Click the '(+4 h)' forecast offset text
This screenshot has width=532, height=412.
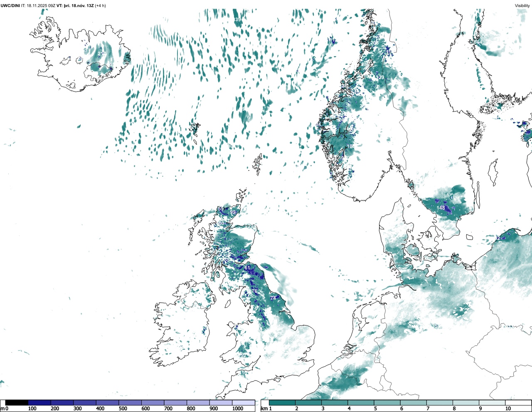pyautogui.click(x=101, y=5)
